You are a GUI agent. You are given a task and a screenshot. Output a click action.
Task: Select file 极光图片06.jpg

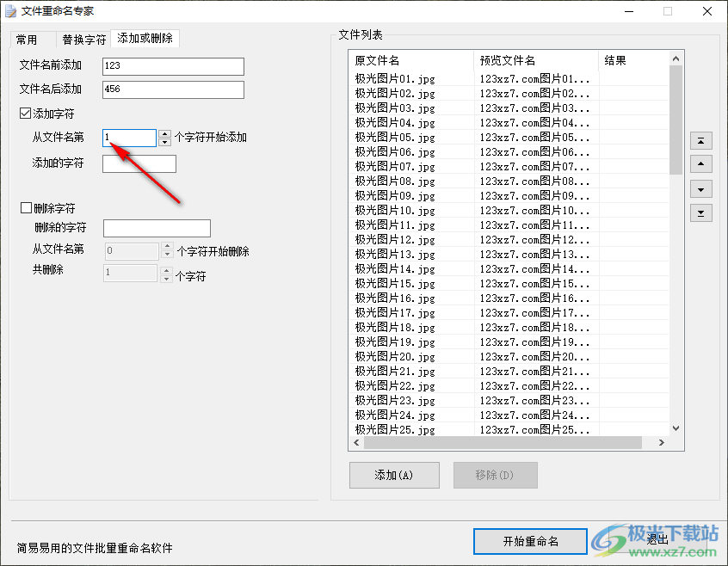pos(395,152)
